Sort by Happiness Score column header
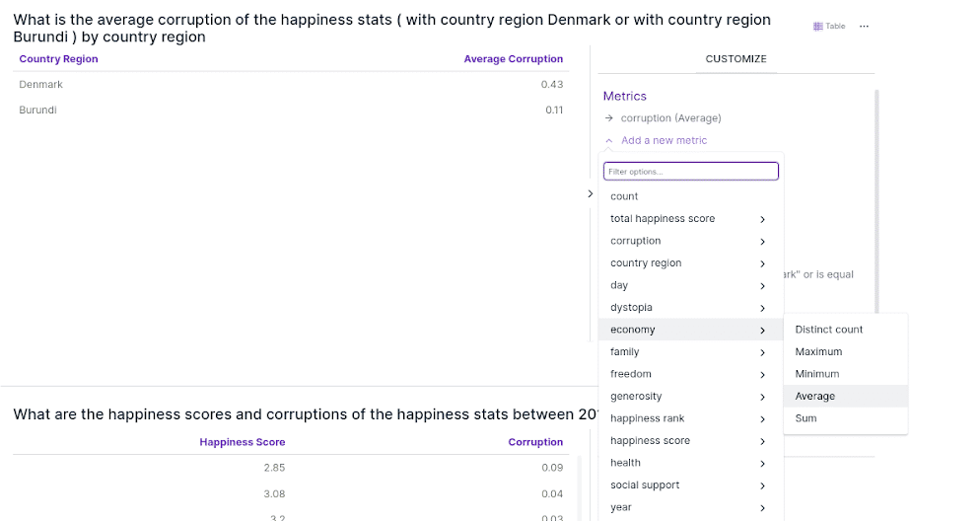 243,442
